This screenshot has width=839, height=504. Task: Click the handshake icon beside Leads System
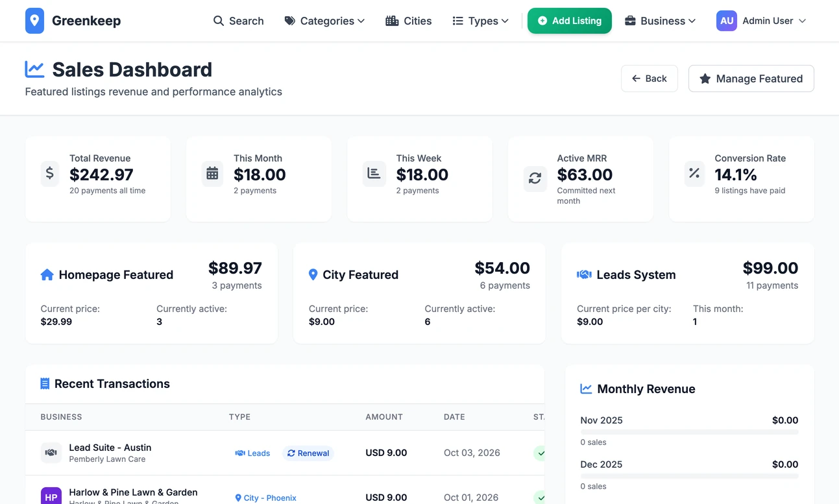click(584, 275)
